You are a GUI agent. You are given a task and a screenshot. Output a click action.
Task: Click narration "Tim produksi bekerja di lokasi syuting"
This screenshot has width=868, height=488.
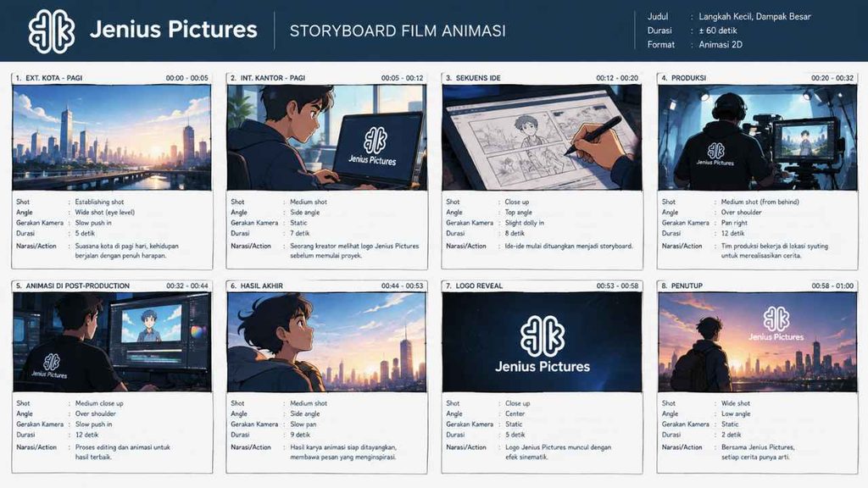(775, 246)
